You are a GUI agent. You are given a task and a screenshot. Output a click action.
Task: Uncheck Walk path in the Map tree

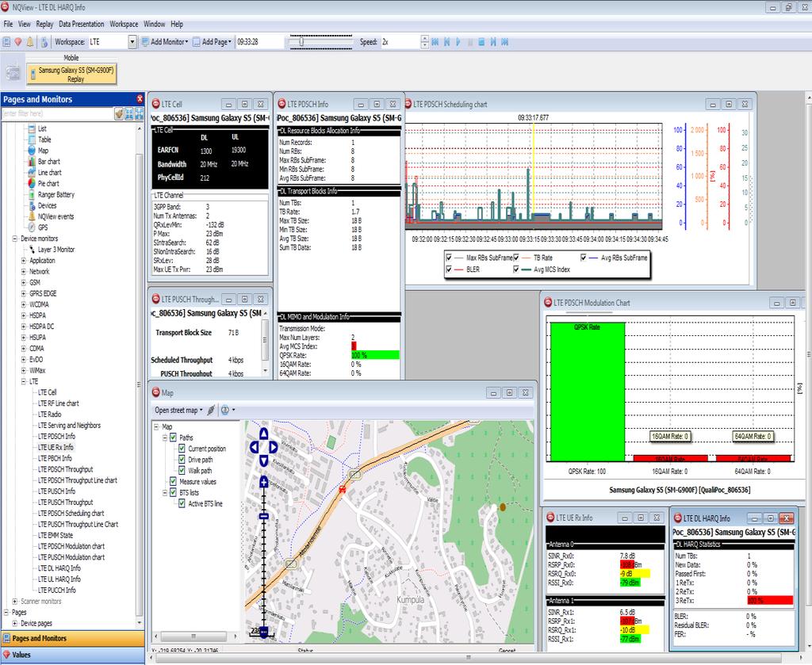pyautogui.click(x=182, y=470)
